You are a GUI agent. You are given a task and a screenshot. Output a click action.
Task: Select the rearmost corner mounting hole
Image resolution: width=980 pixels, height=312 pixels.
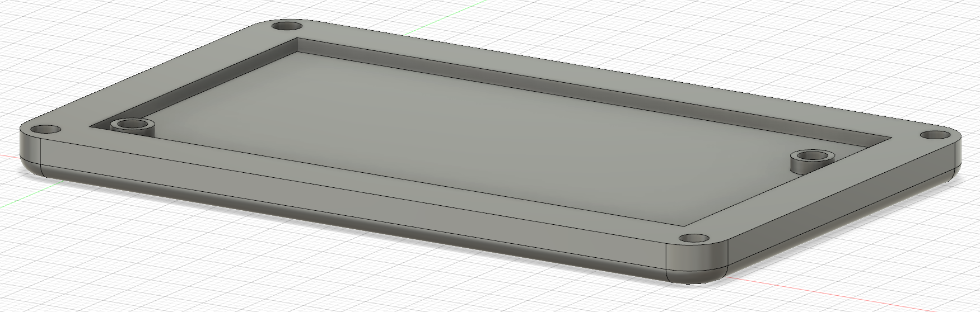click(286, 26)
